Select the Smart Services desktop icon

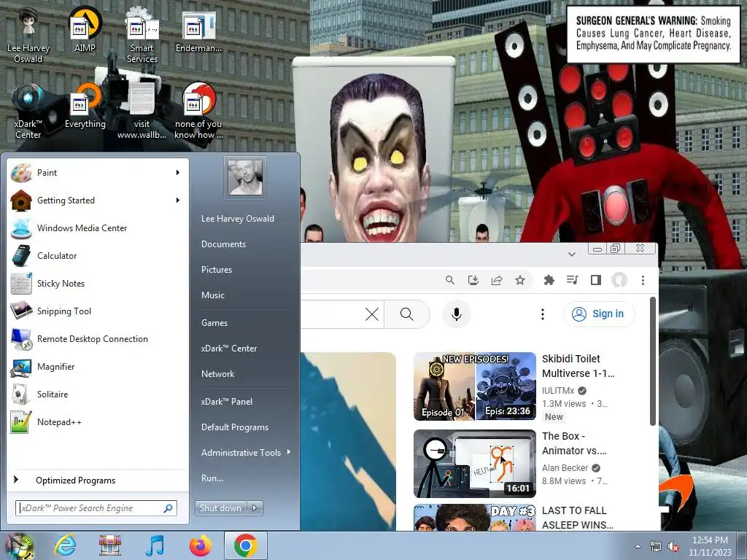pyautogui.click(x=142, y=36)
